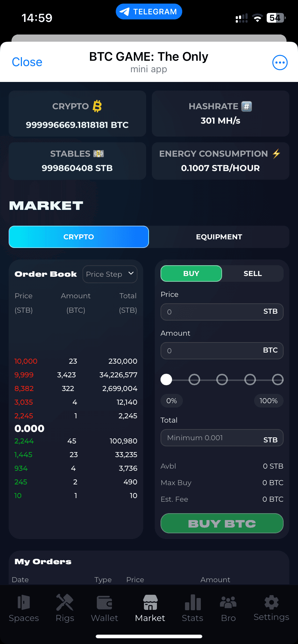The image size is (298, 644).
Task: Select the CRYPTO market tab
Action: pos(79,237)
